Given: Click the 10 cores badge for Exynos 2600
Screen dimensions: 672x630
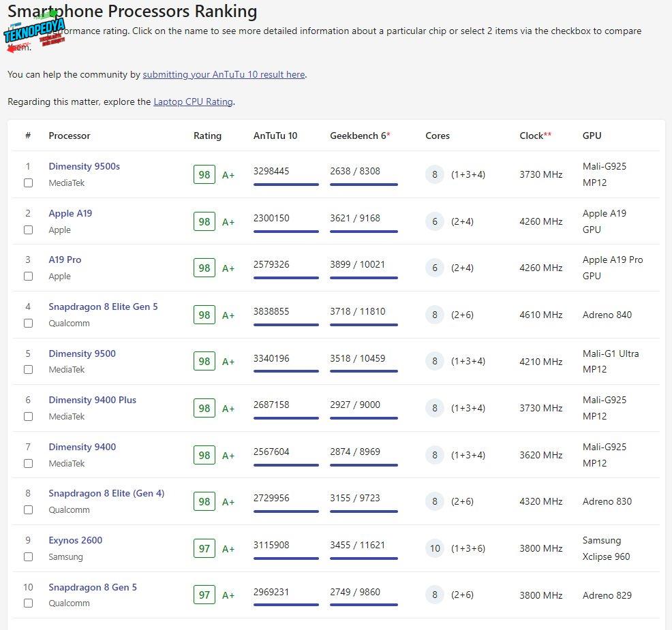Looking at the screenshot, I should [x=435, y=548].
